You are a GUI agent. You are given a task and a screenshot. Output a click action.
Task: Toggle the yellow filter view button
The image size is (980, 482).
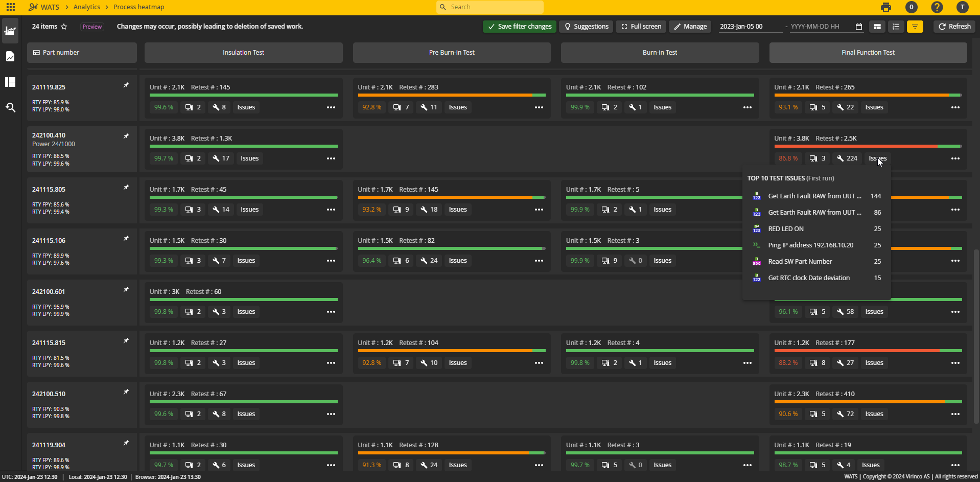(915, 26)
